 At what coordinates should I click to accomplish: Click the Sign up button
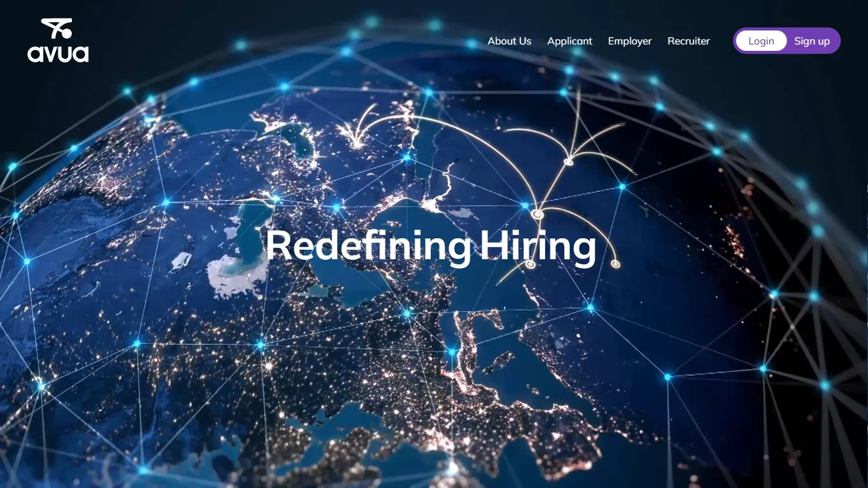[812, 41]
